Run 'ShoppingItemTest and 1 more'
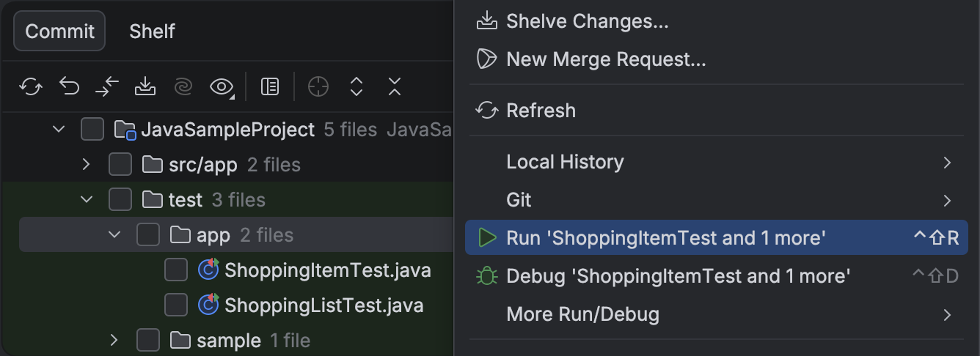Screen dimensions: 980x356 tap(717, 238)
